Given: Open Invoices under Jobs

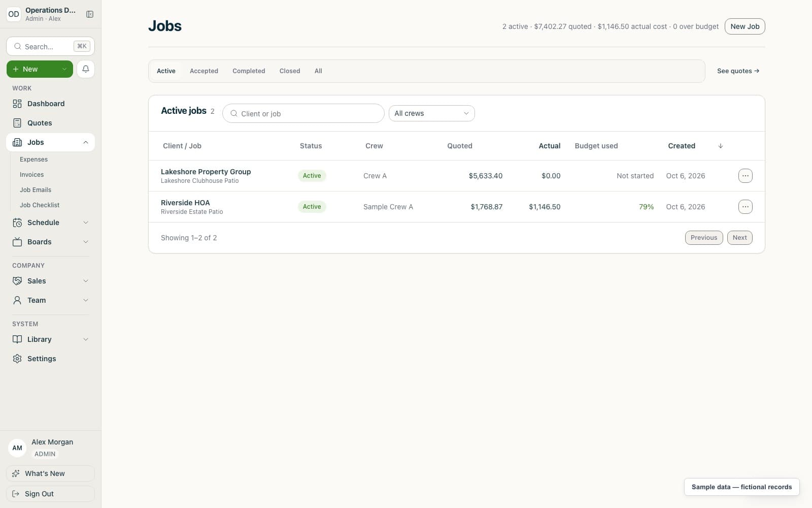Looking at the screenshot, I should (31, 175).
